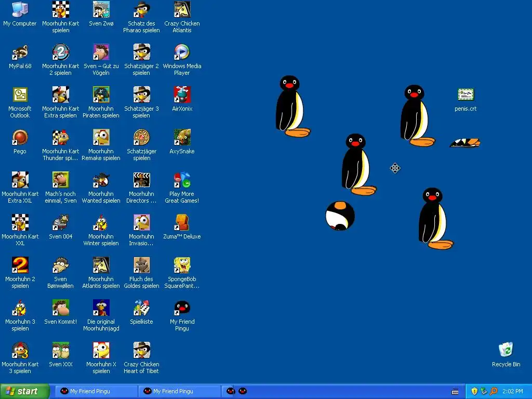This screenshot has width=532, height=399.
Task: Click the keyboard icon on taskbar
Action: click(455, 392)
